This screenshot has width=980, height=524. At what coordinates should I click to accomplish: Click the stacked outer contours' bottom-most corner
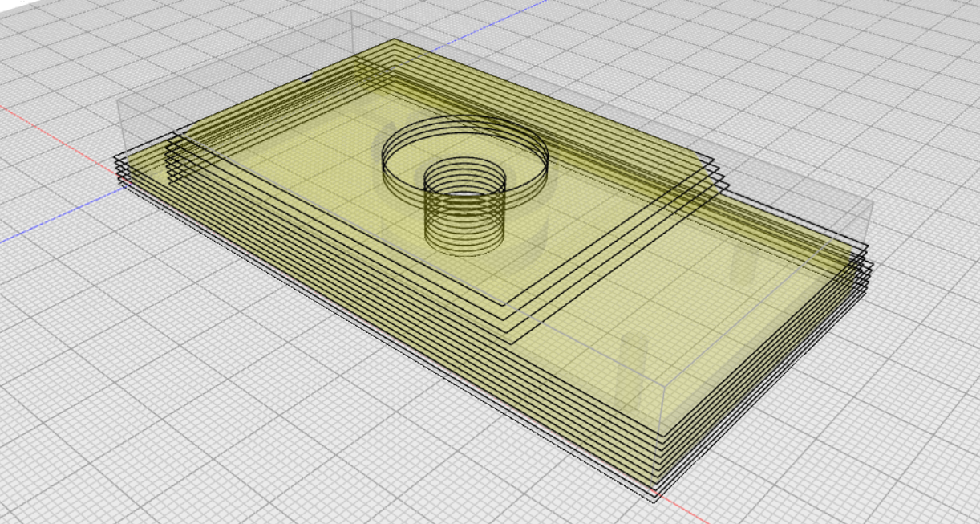[x=657, y=498]
